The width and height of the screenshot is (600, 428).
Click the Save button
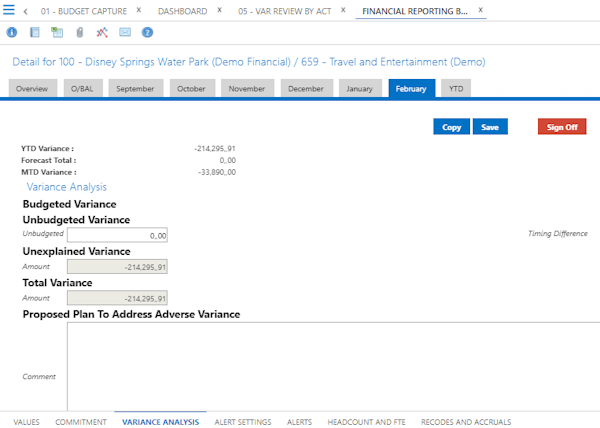pyautogui.click(x=490, y=127)
